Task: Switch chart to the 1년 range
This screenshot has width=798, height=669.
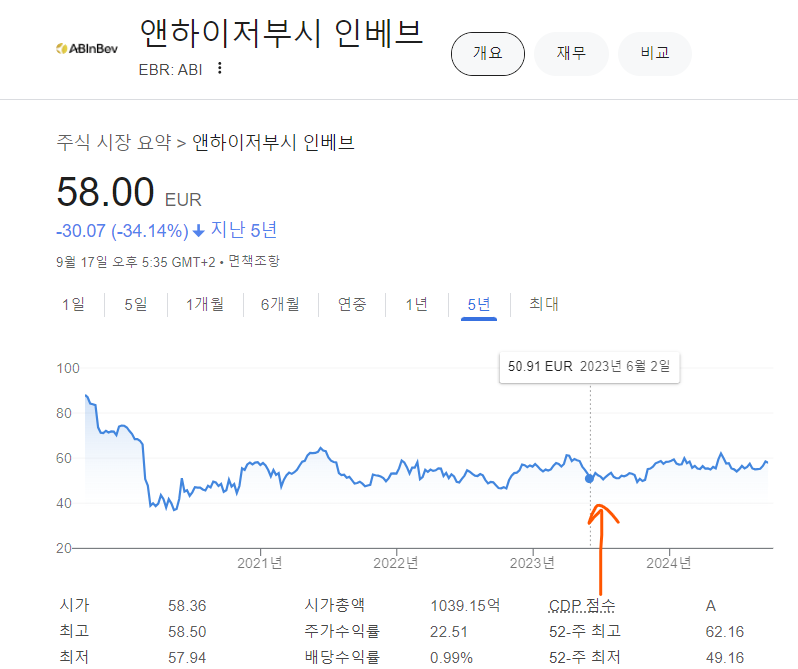Action: click(x=416, y=304)
